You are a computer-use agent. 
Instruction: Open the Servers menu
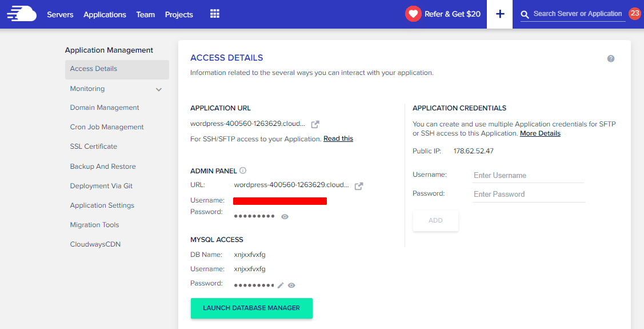pos(60,14)
